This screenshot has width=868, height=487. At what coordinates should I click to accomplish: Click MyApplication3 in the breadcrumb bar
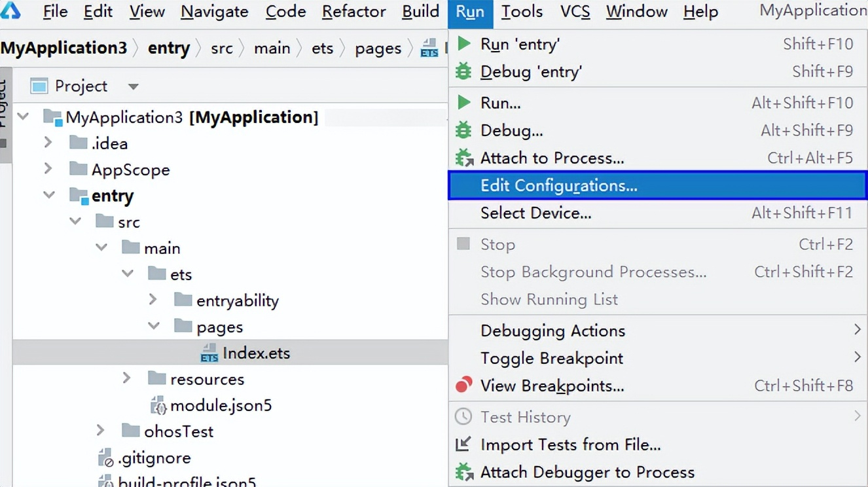64,48
